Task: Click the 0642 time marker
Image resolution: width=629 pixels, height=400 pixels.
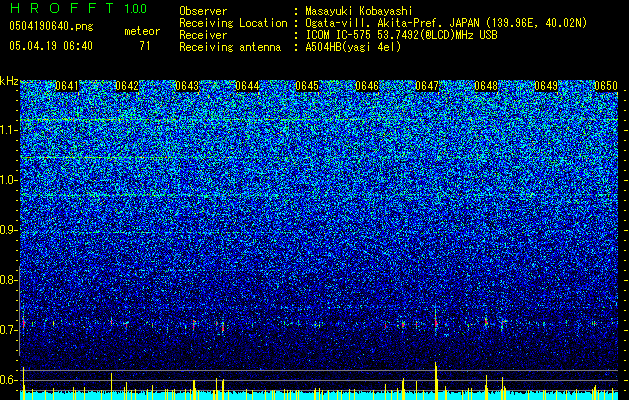Action: [x=127, y=86]
